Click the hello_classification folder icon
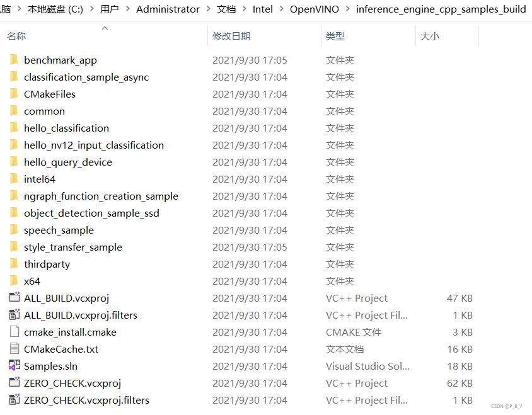 [x=14, y=127]
